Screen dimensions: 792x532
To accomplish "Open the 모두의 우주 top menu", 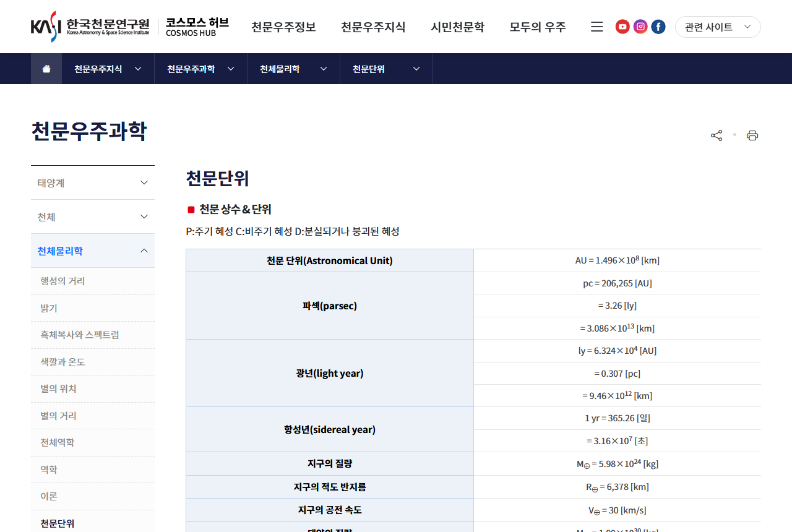I will 538,27.
